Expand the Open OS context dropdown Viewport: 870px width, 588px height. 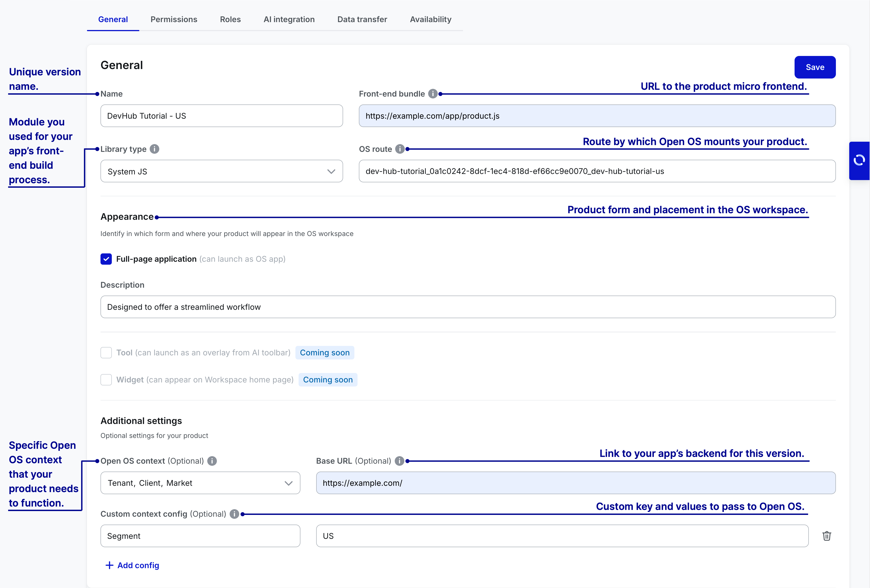[x=200, y=483]
